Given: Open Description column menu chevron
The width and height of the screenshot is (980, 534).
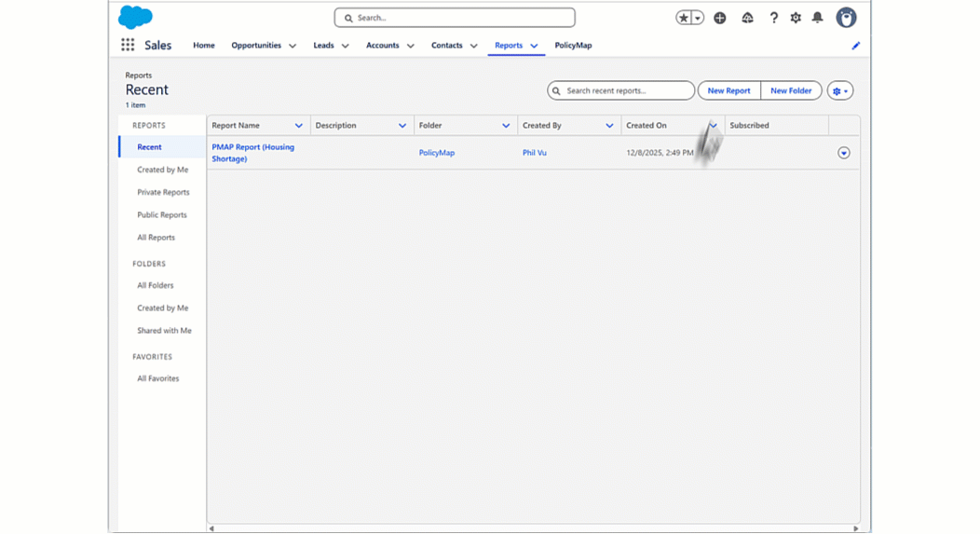Looking at the screenshot, I should point(402,126).
